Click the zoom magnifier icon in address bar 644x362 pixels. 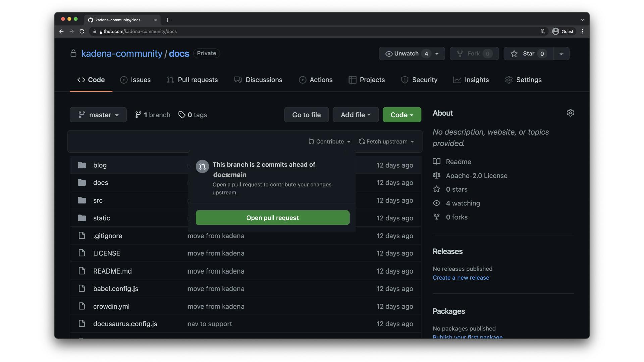click(543, 31)
